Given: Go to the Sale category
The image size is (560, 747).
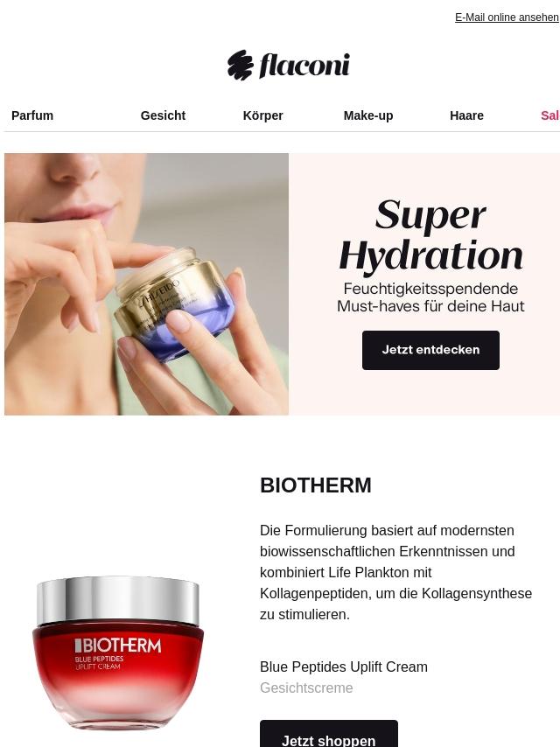Looking at the screenshot, I should (550, 115).
